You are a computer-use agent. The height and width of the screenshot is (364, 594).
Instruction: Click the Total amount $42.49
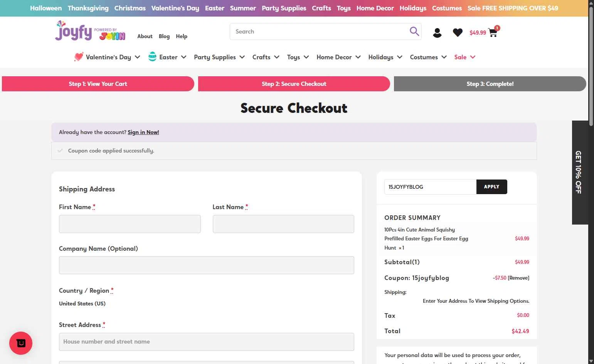[520, 331]
